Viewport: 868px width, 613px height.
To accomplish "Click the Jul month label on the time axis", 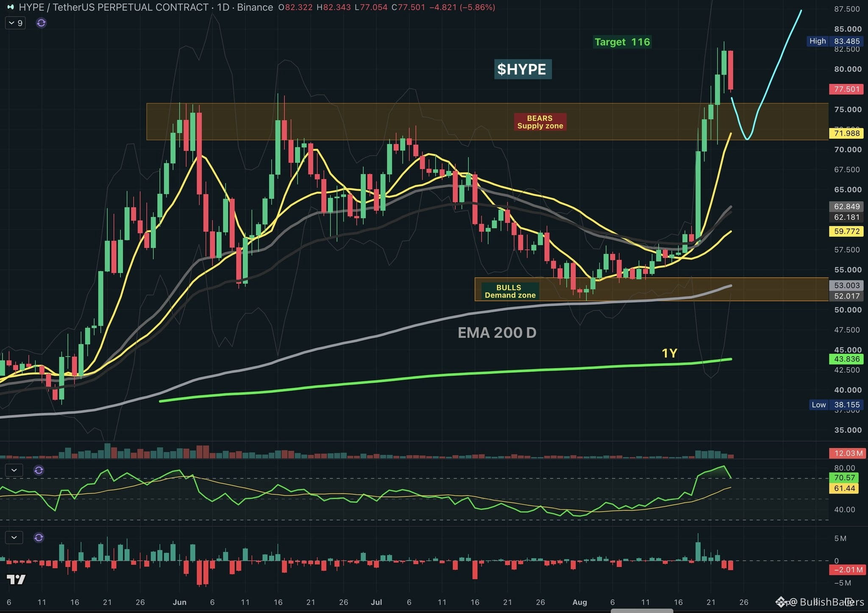I will [x=376, y=602].
